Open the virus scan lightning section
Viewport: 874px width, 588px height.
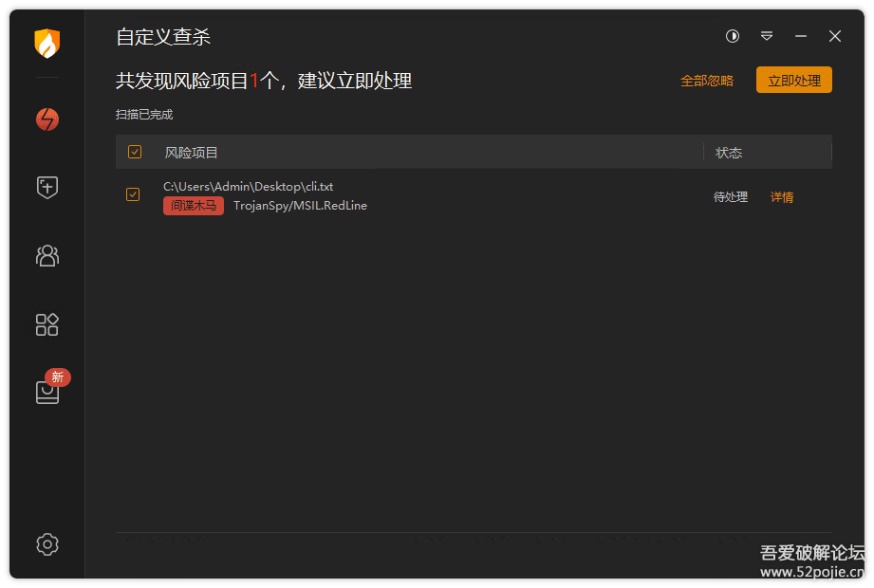pos(46,119)
